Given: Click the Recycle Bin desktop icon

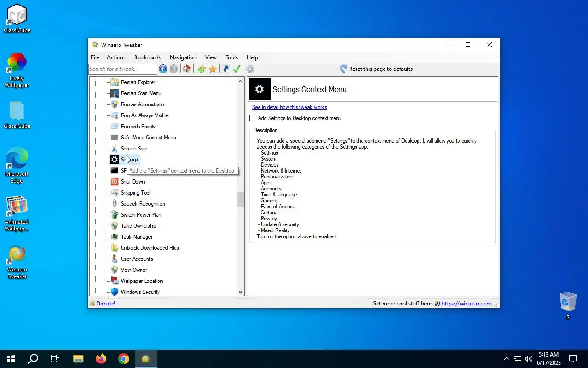Looking at the screenshot, I should [x=568, y=305].
